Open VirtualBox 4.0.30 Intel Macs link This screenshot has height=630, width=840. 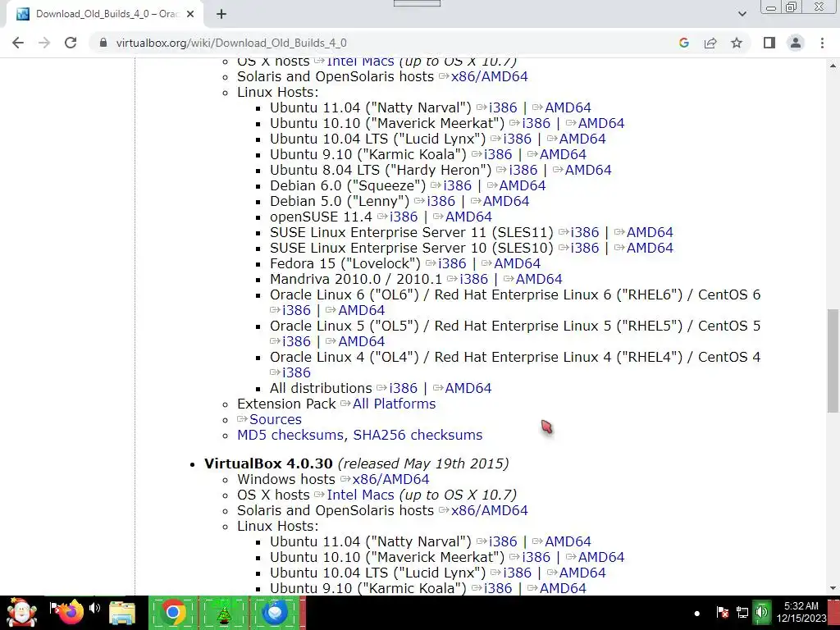tap(361, 495)
